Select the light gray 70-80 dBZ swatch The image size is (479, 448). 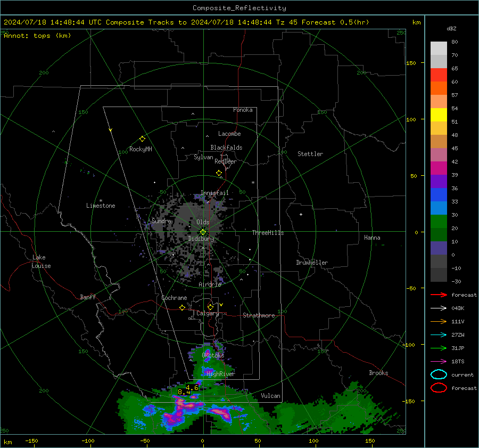click(x=439, y=48)
